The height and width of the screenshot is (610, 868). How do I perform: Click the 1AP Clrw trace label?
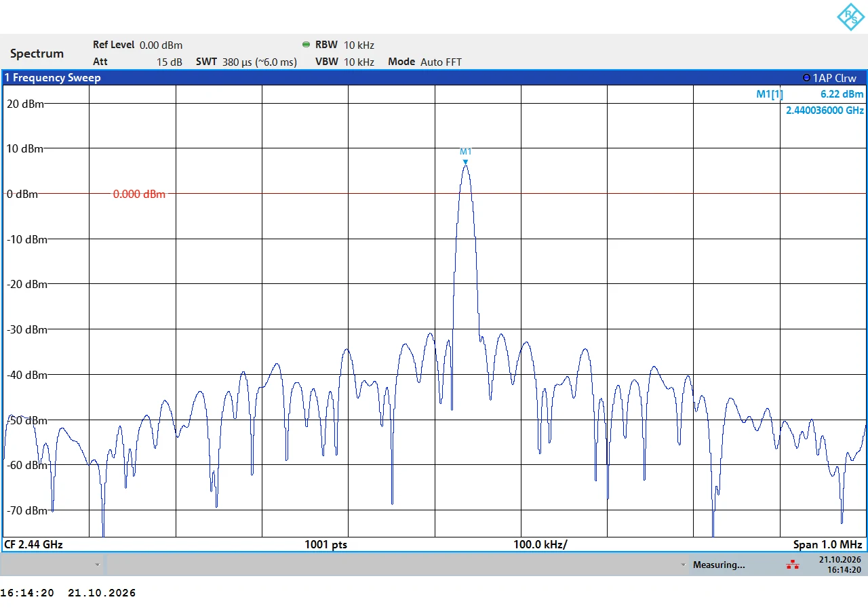(835, 78)
